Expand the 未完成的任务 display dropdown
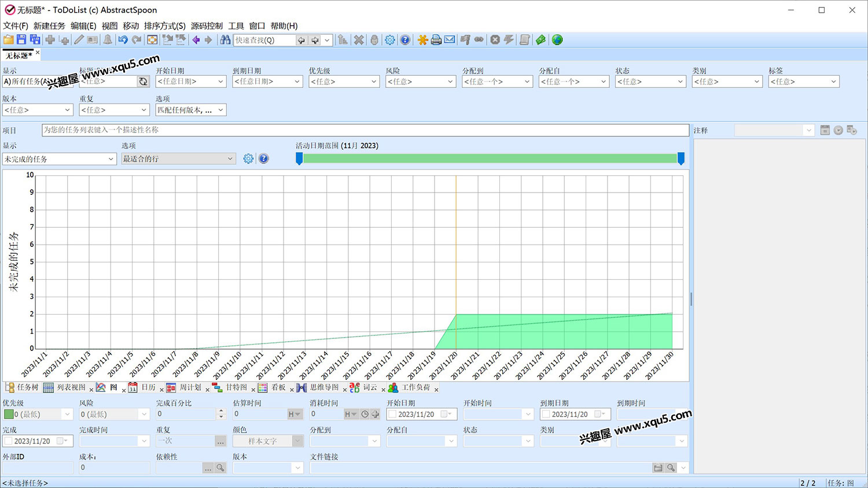Viewport: 868px width, 488px height. click(x=111, y=158)
